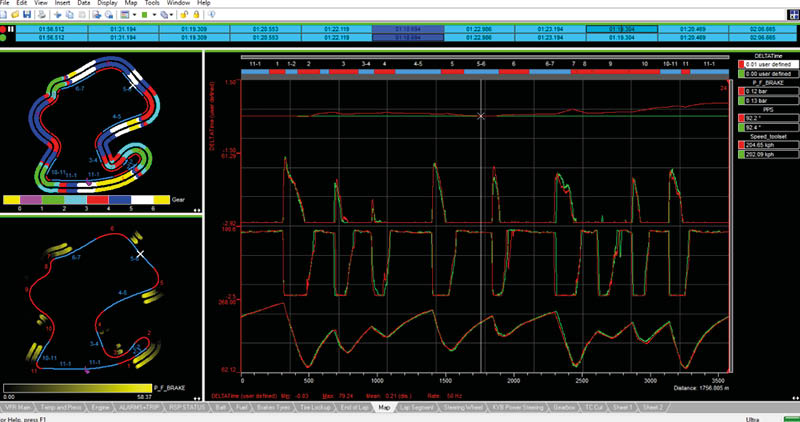Click the white X cursor on Gear track map
The height and width of the screenshot is (422, 800).
(x=133, y=85)
